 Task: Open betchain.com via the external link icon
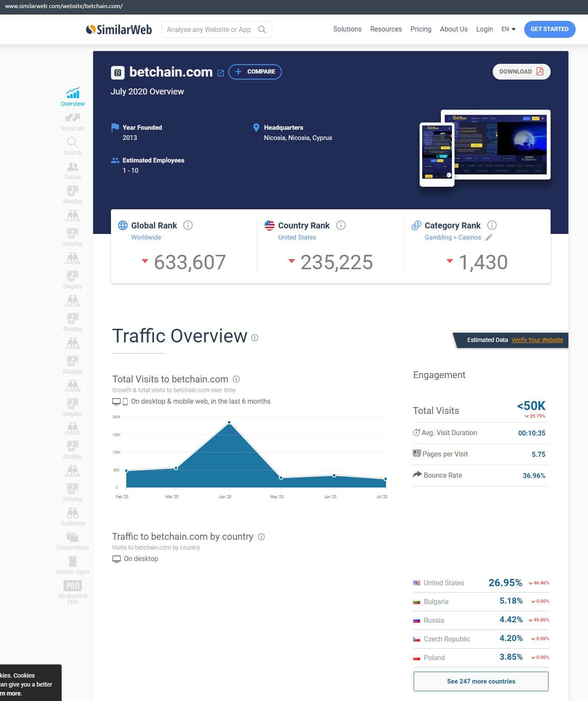221,73
